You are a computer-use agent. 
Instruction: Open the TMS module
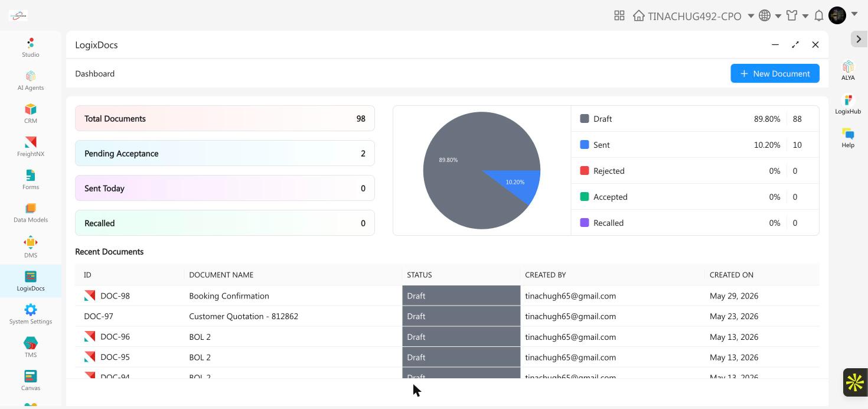(x=31, y=347)
